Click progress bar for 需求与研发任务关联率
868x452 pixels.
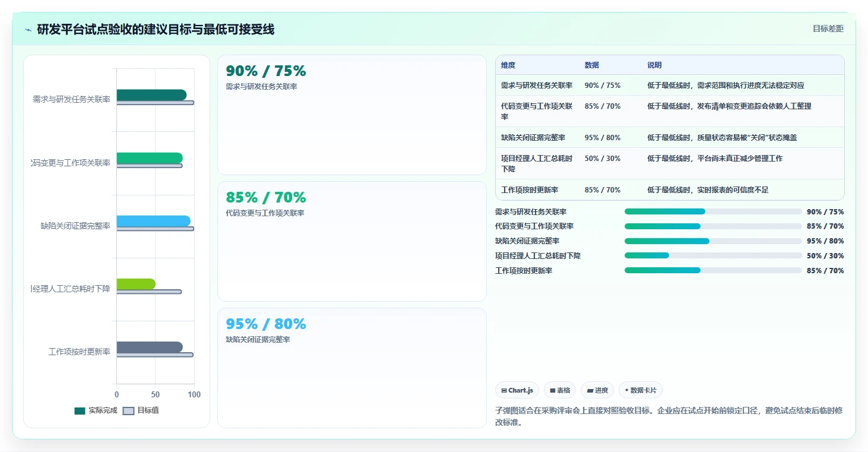click(713, 211)
